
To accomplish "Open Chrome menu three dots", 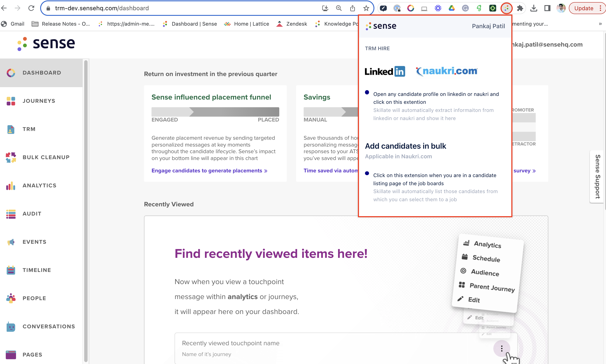I will click(x=600, y=8).
